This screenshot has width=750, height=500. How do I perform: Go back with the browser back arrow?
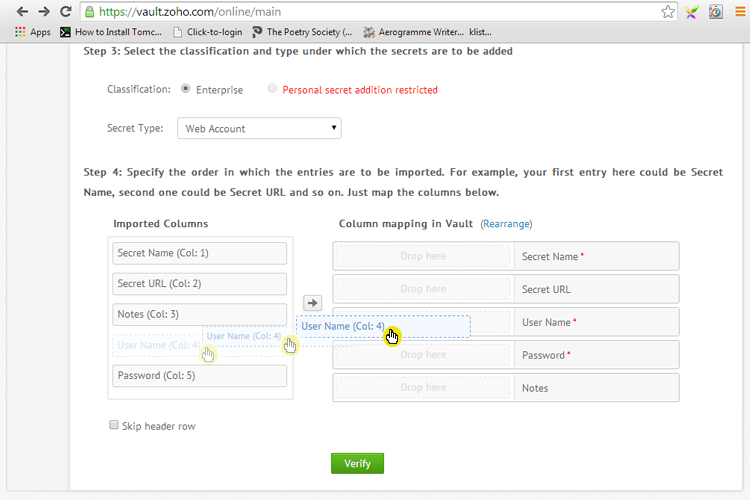(x=22, y=11)
